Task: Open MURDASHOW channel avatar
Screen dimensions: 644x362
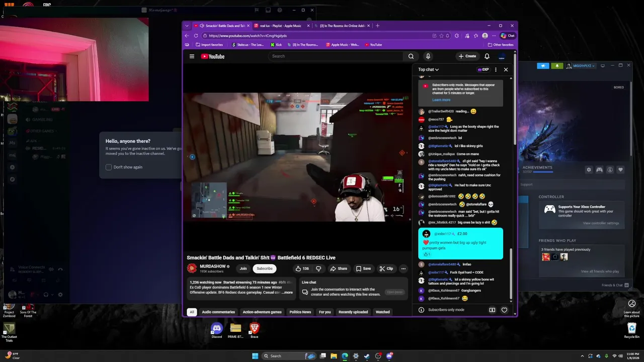Action: point(192,268)
